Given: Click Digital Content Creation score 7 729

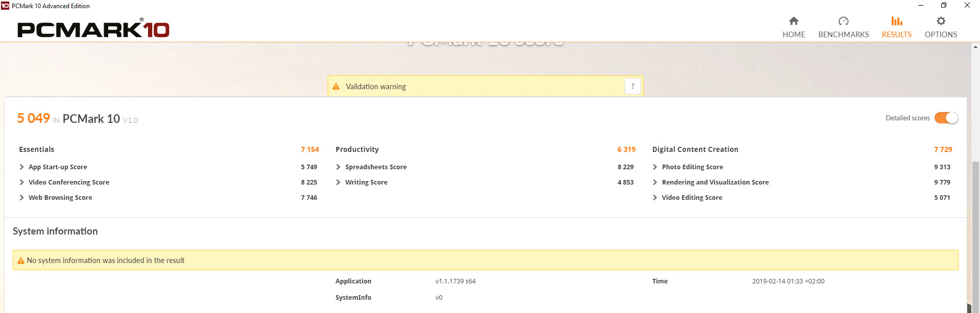Looking at the screenshot, I should tap(943, 149).
